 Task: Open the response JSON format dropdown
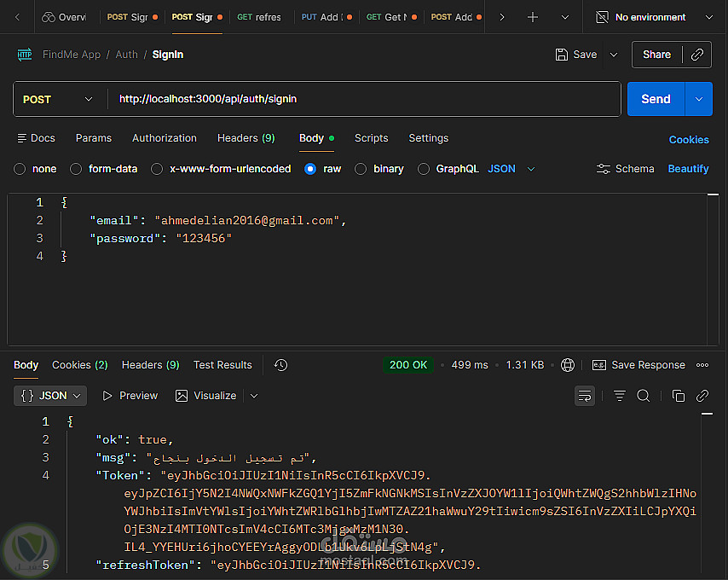pyautogui.click(x=51, y=396)
